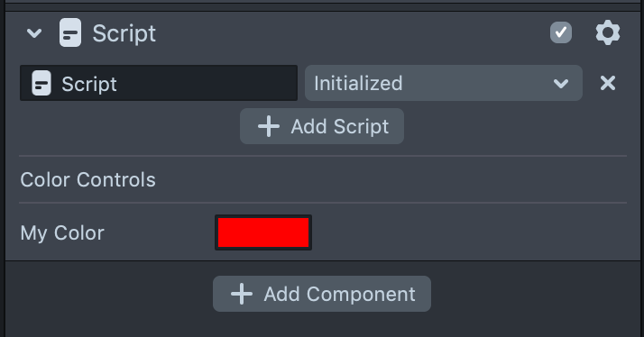Click the plus icon on Add Component
Image resolution: width=644 pixels, height=337 pixels.
(x=242, y=294)
